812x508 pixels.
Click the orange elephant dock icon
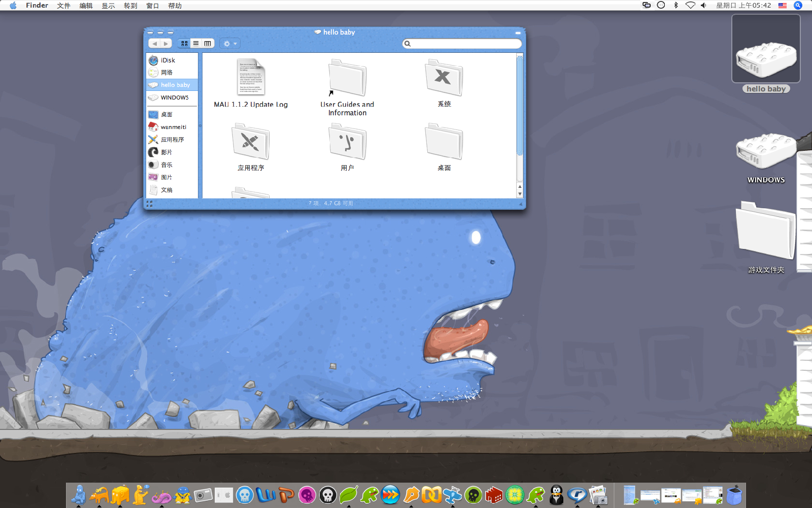click(x=99, y=495)
